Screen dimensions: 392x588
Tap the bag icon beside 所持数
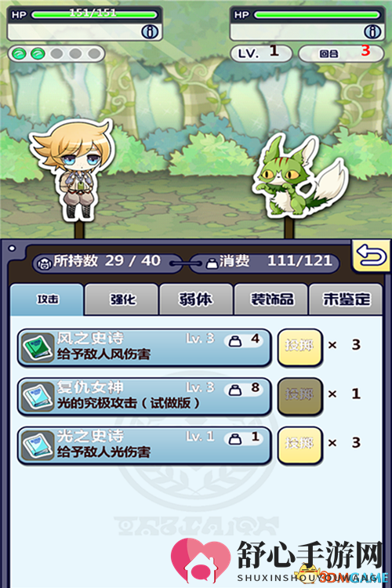pyautogui.click(x=45, y=263)
